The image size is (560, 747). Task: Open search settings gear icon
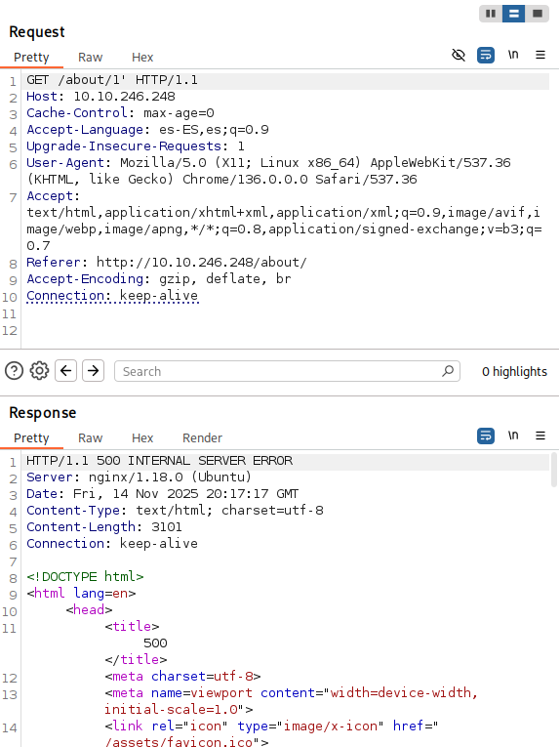(x=39, y=371)
